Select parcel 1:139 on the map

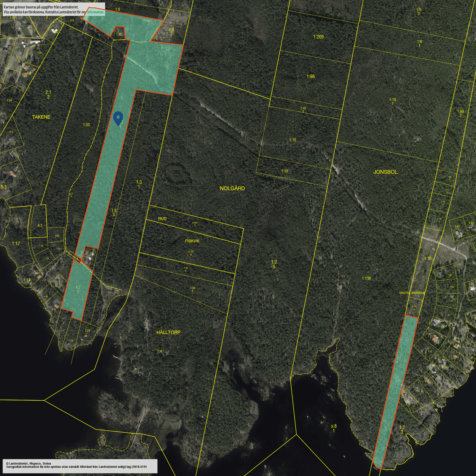coord(366,278)
